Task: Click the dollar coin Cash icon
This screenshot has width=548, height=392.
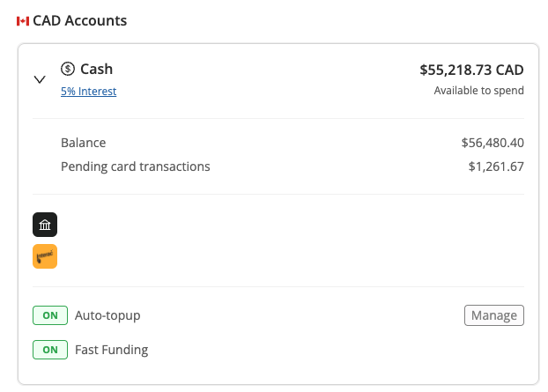Action: coord(68,69)
